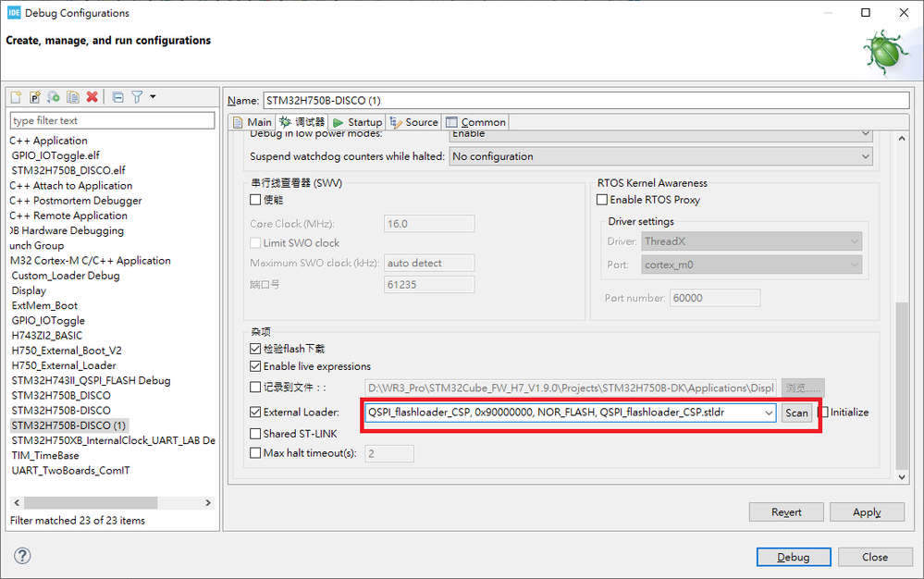Select the Display configuration
The width and height of the screenshot is (924, 579).
click(x=29, y=290)
